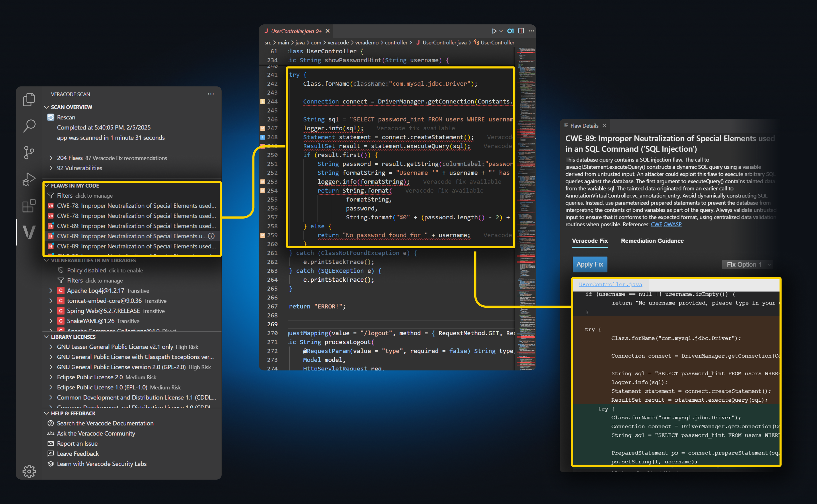Click the Manage gear icon at bottom
The width and height of the screenshot is (817, 504).
[x=29, y=471]
